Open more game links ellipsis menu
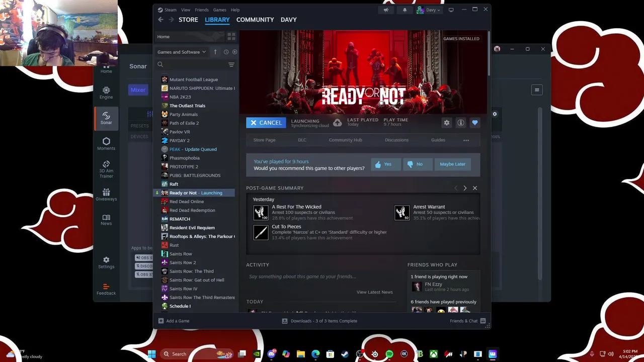 click(466, 140)
